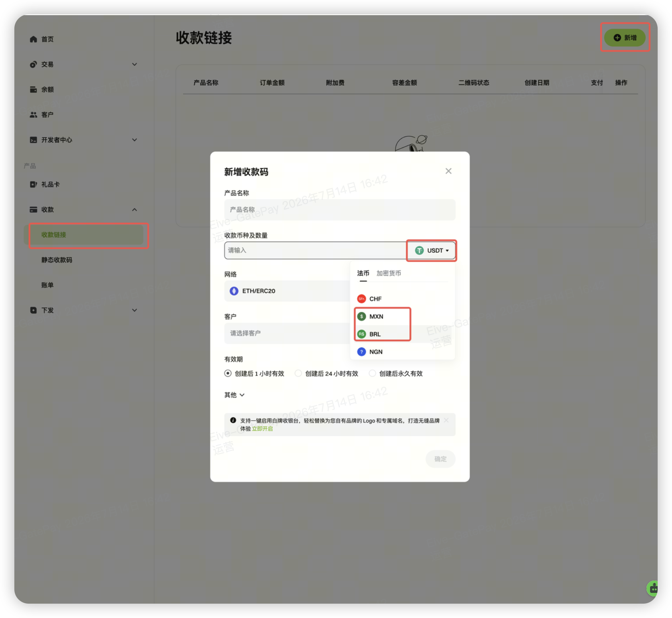Go to 首页 in sidebar
Viewport: 672px width, 618px height.
(x=47, y=39)
